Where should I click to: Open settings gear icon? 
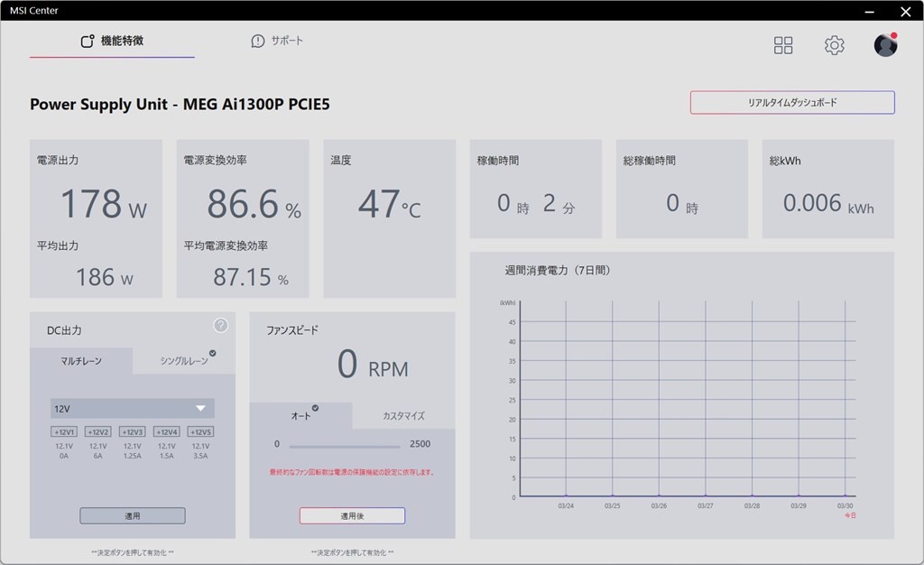click(x=834, y=45)
